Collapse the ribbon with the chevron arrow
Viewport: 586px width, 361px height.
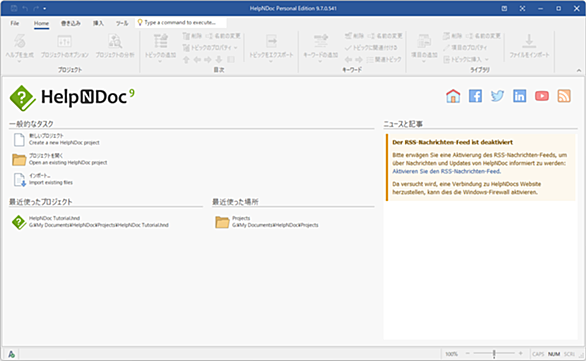[579, 70]
